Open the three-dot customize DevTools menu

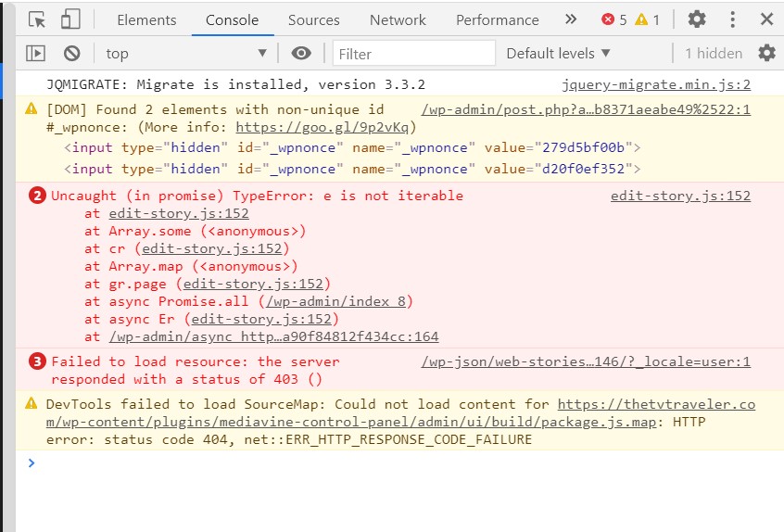click(x=732, y=19)
